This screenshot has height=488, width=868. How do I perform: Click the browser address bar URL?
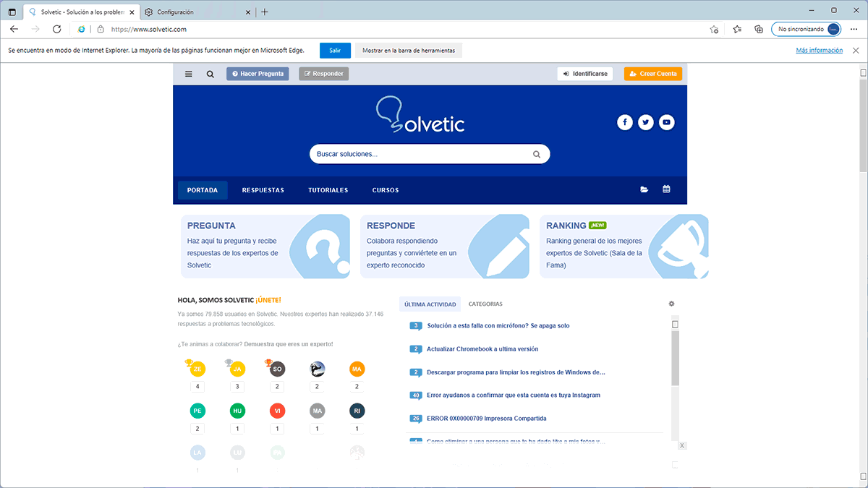pos(149,29)
